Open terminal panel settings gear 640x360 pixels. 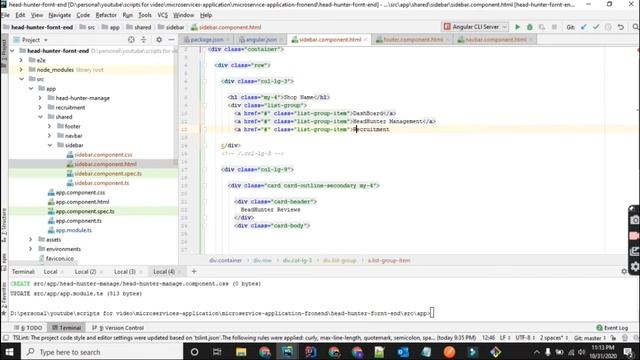tap(624, 271)
